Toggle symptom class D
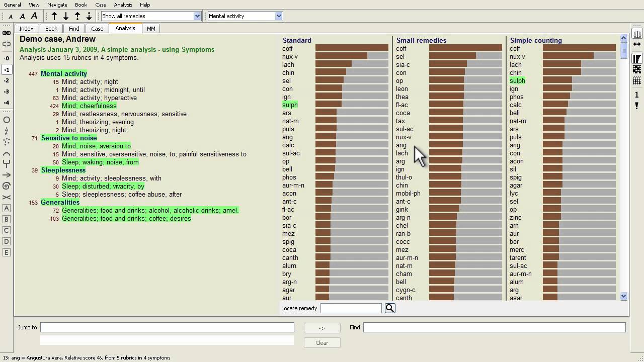 point(7,241)
